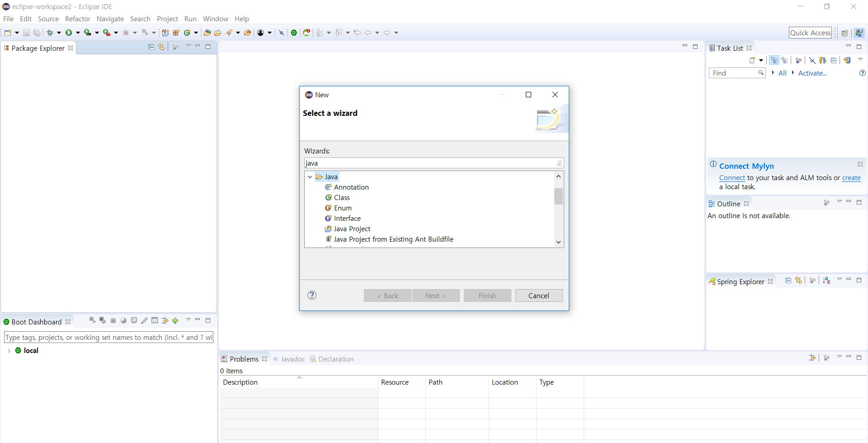Screen dimensions: 868x443
Task: Switch to the Javadoc tab
Action: (x=289, y=359)
